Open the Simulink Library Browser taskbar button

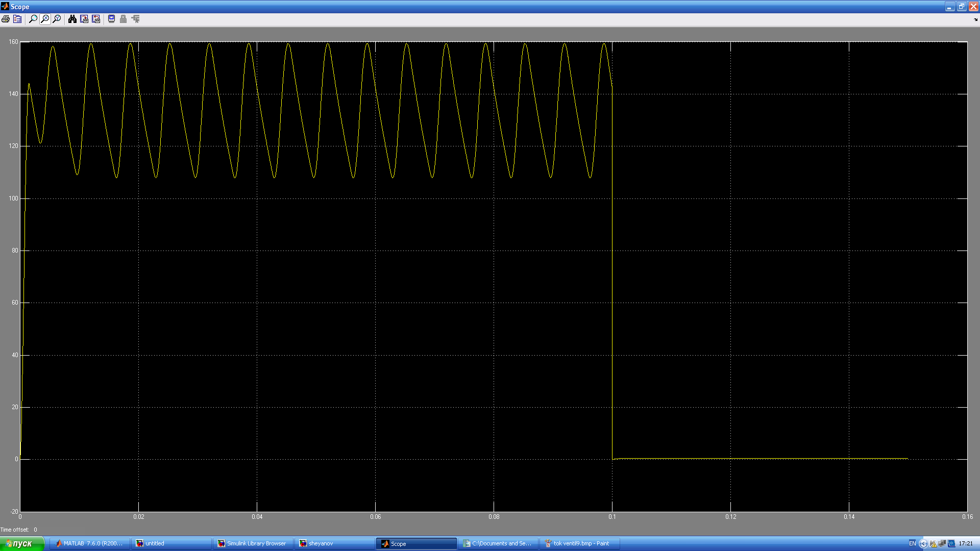253,544
